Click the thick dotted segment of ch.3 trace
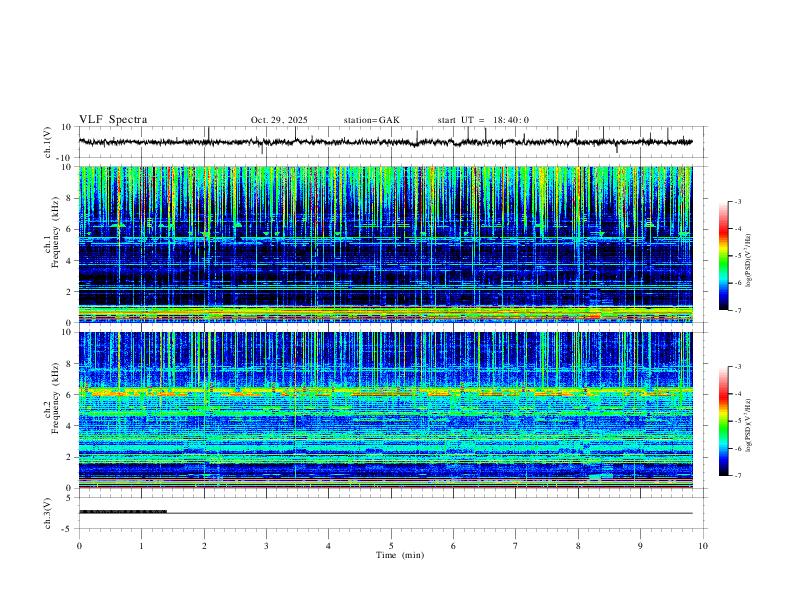The image size is (792, 612). coord(123,512)
